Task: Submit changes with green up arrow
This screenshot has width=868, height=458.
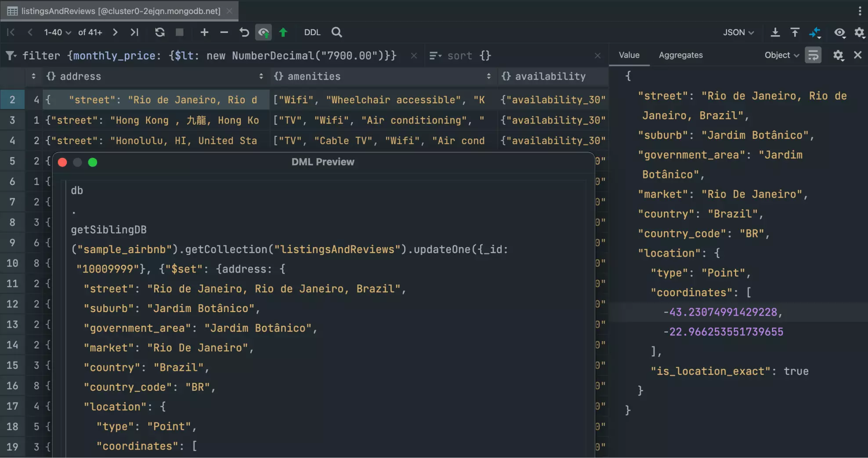Action: [283, 32]
